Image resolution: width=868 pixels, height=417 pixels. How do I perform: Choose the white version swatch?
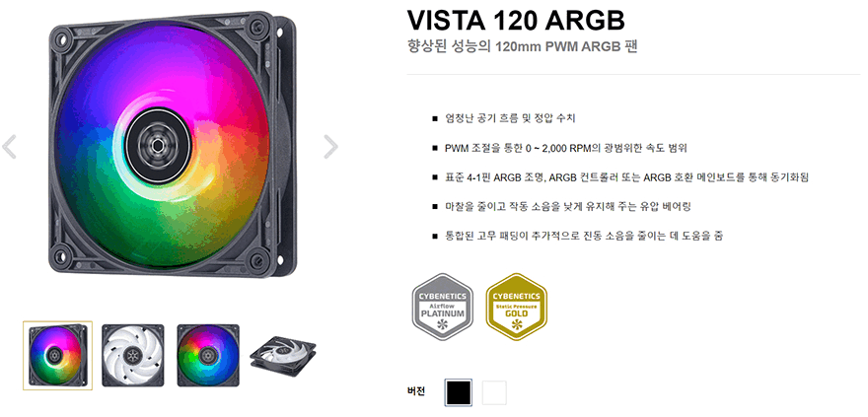494,392
